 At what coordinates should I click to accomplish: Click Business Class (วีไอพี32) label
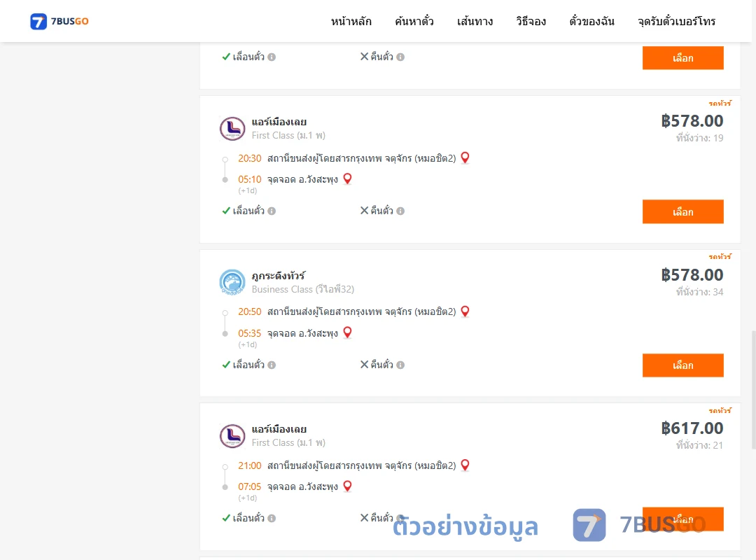(x=303, y=289)
